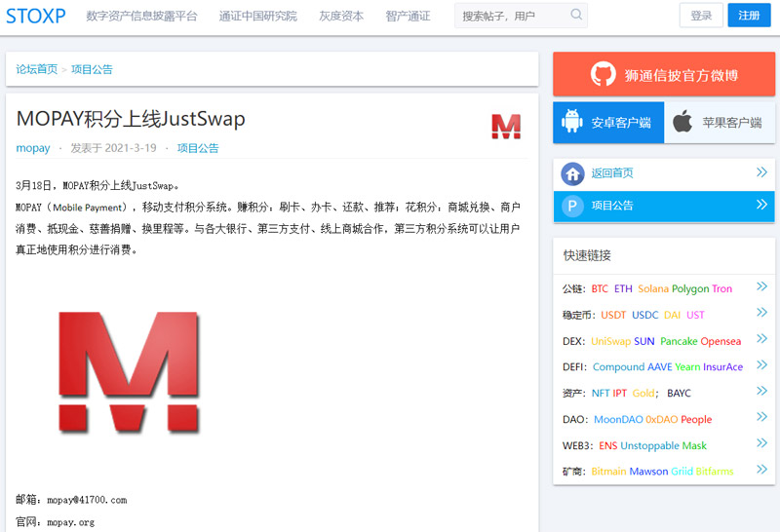
Task: Open the MoonDAO quick link
Action: tap(618, 420)
